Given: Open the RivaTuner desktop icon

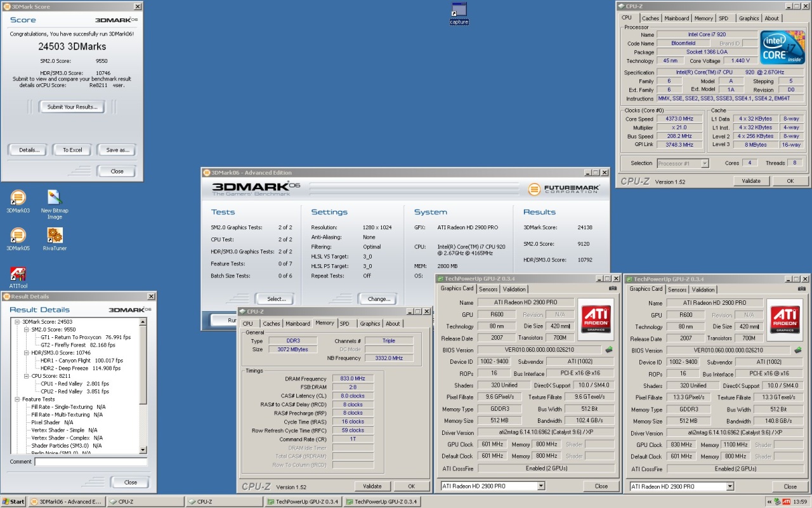Looking at the screenshot, I should (55, 239).
